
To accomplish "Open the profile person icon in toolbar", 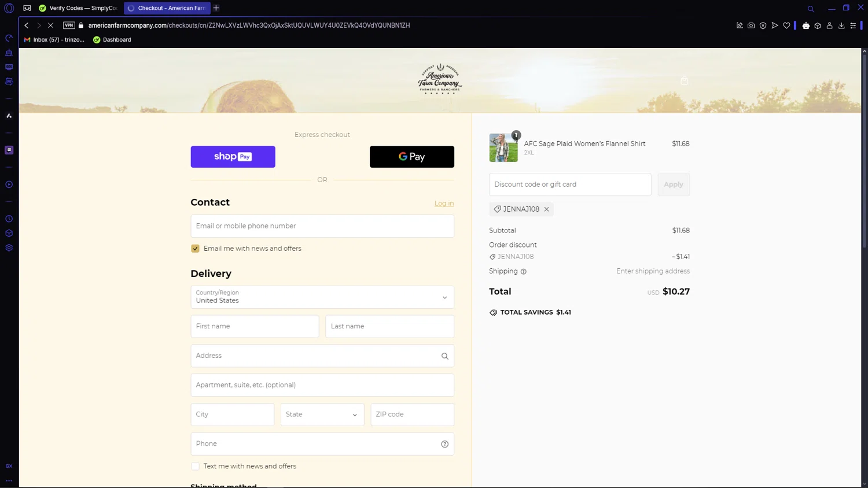I will point(829,25).
